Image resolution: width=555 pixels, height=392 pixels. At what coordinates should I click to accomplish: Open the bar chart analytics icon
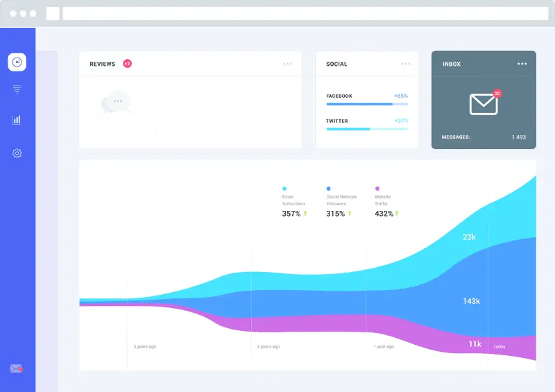17,120
